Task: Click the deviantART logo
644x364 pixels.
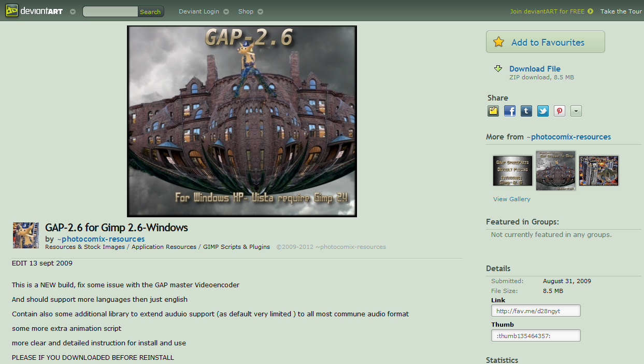Action: 34,11
